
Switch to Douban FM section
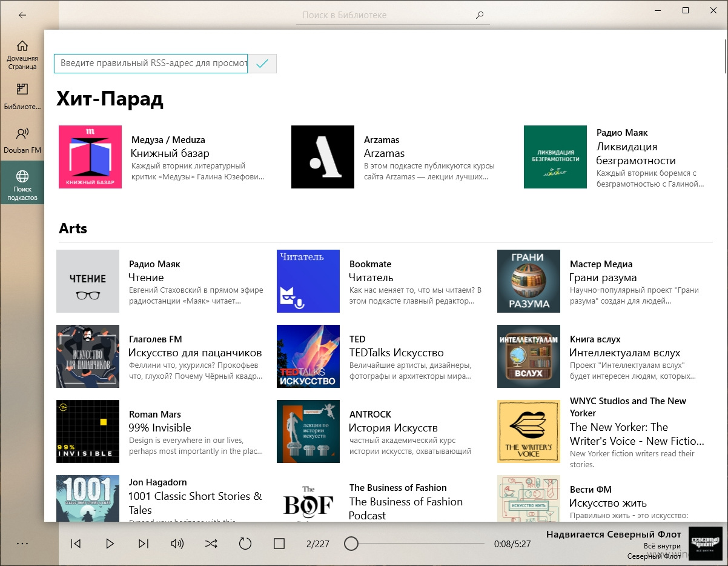click(22, 140)
